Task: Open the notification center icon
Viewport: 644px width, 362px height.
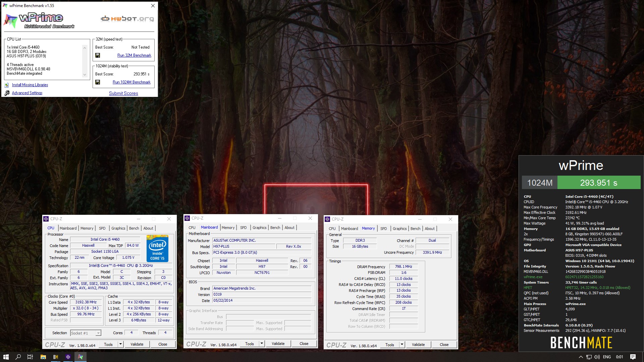Action: point(633,357)
